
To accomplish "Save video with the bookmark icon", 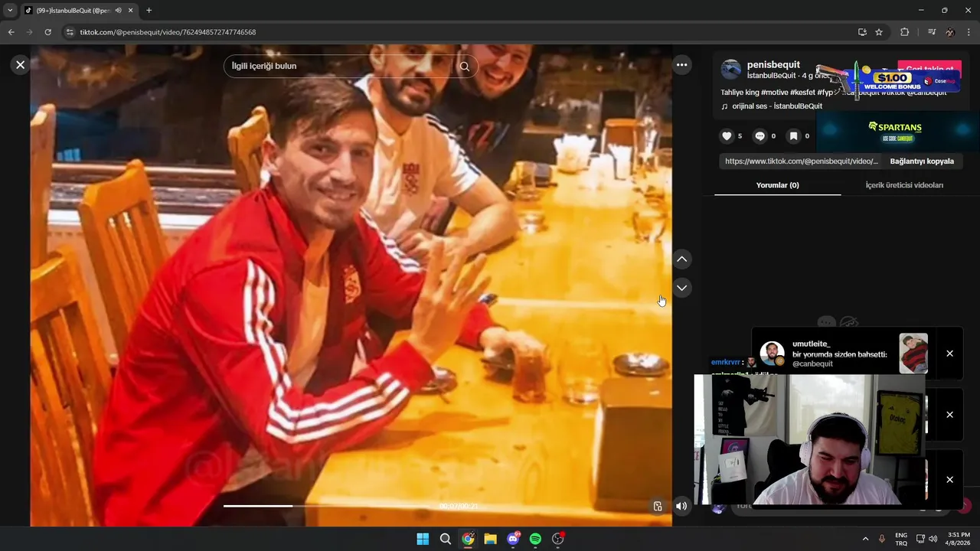I will (x=793, y=136).
